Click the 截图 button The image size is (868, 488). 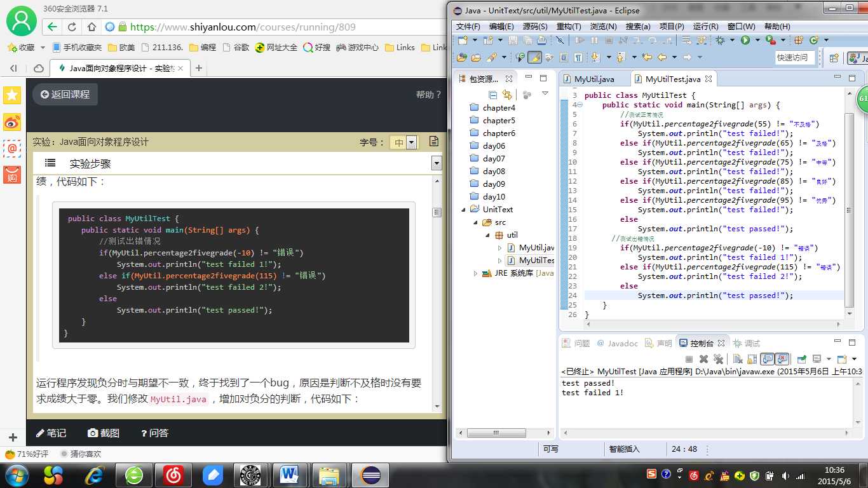(104, 433)
